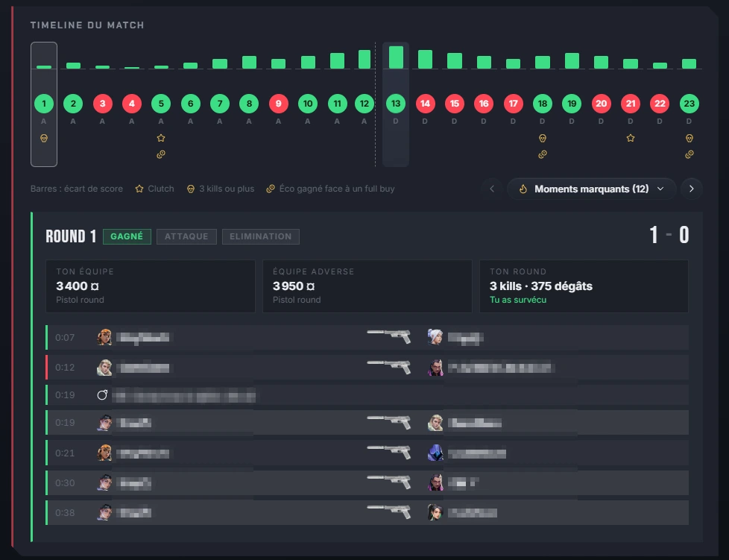Click the eco coin icon under round 18

point(542,154)
